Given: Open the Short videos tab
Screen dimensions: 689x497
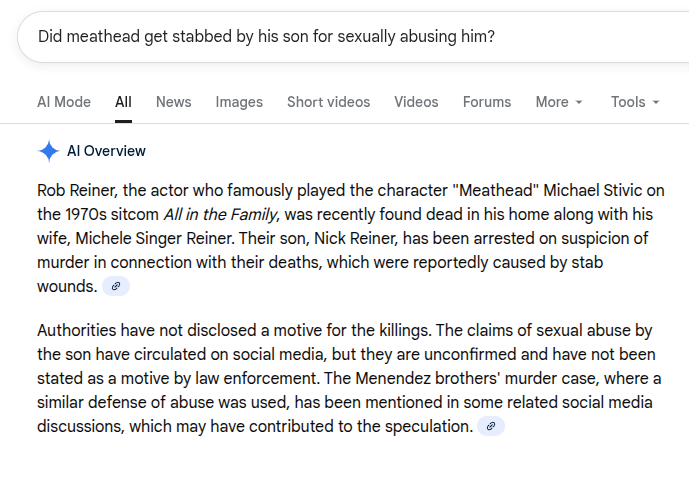Looking at the screenshot, I should click(328, 102).
